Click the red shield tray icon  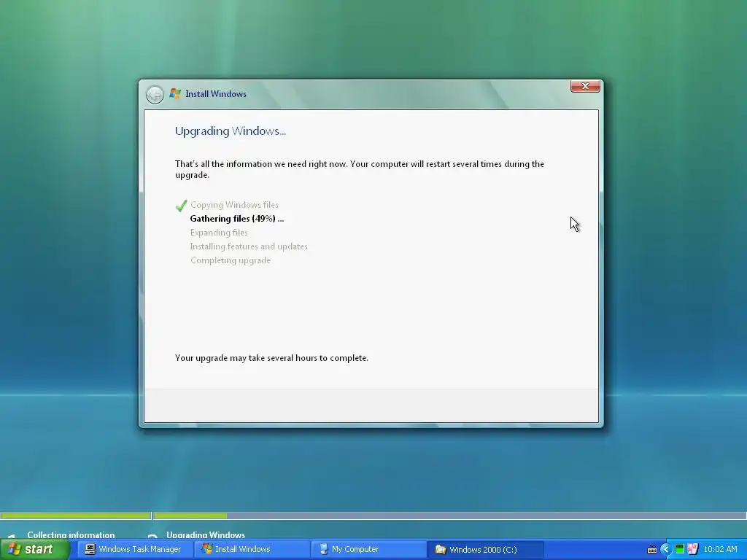693,550
